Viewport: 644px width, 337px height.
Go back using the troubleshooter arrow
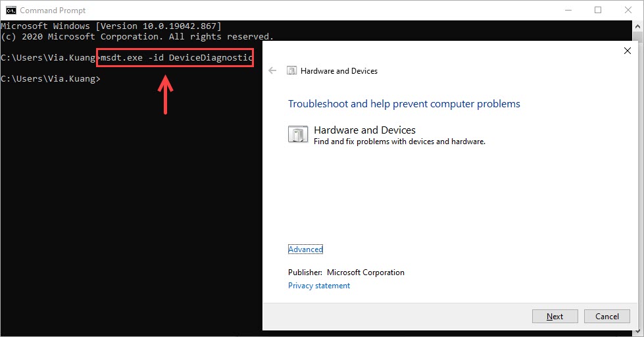[273, 70]
